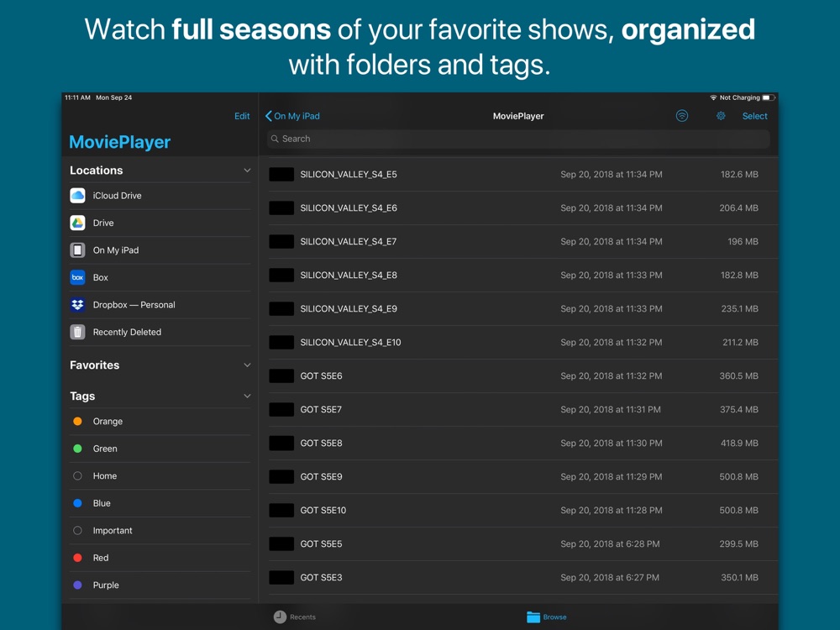This screenshot has height=630, width=840.
Task: Expand the Favorites section chevron
Action: (x=247, y=365)
